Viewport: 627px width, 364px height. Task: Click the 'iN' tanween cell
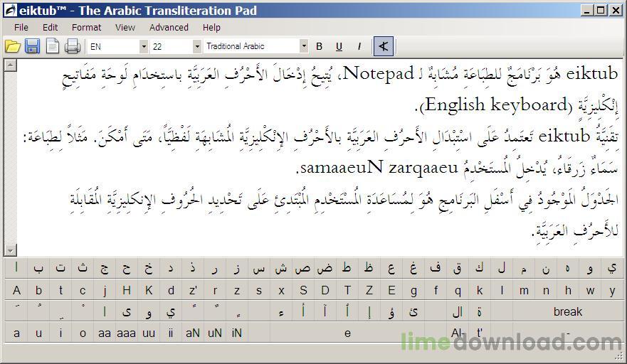click(x=237, y=333)
